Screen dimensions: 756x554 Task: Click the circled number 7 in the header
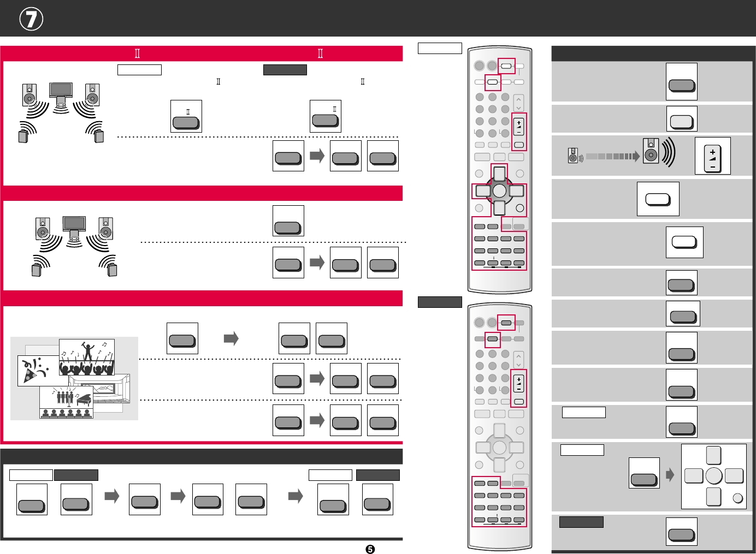(x=31, y=19)
